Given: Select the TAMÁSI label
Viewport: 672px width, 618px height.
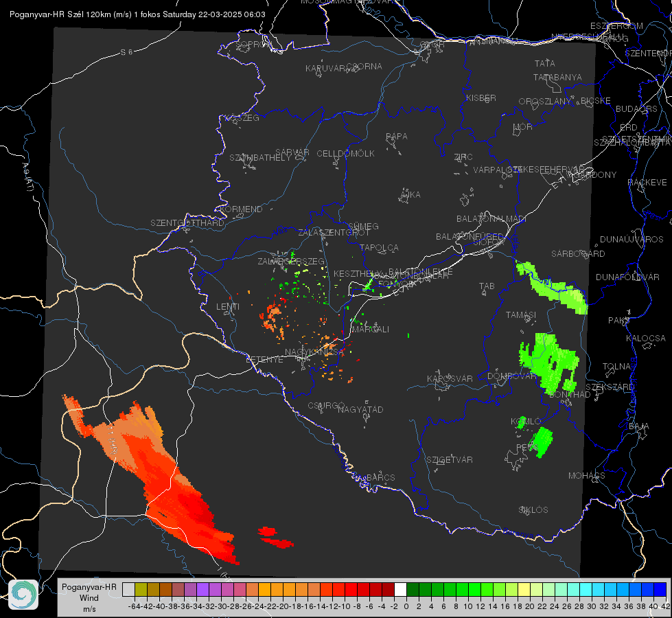Looking at the screenshot, I should coord(521,315).
